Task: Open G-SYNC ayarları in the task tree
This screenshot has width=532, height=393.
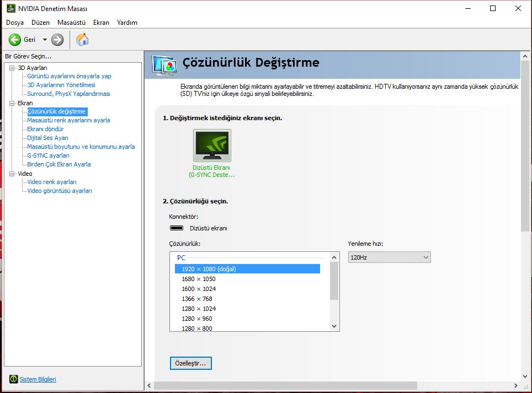Action: (x=48, y=155)
